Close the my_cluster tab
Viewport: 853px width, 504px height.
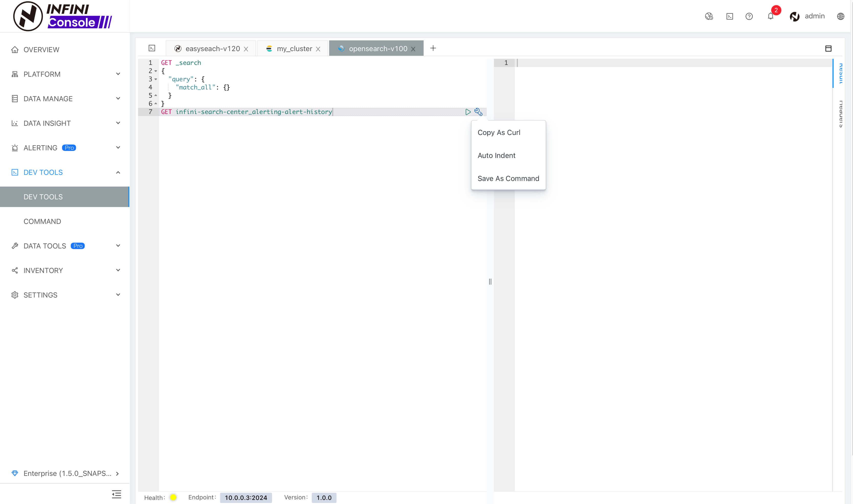[x=318, y=49]
